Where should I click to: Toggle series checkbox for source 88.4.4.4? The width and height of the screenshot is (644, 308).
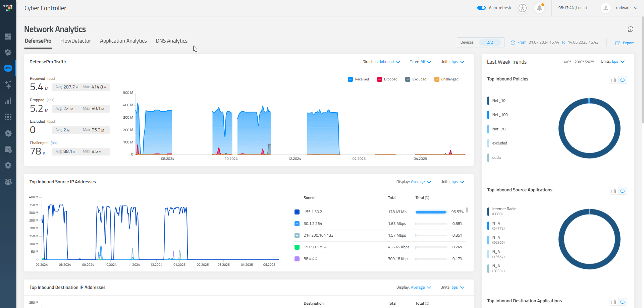pos(297,259)
